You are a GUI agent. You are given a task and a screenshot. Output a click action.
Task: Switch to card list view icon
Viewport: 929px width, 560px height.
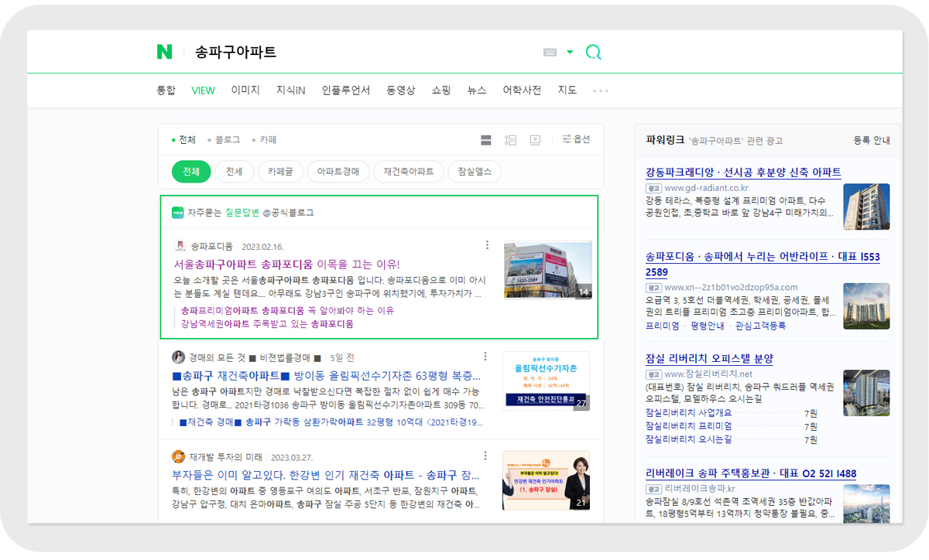point(486,140)
